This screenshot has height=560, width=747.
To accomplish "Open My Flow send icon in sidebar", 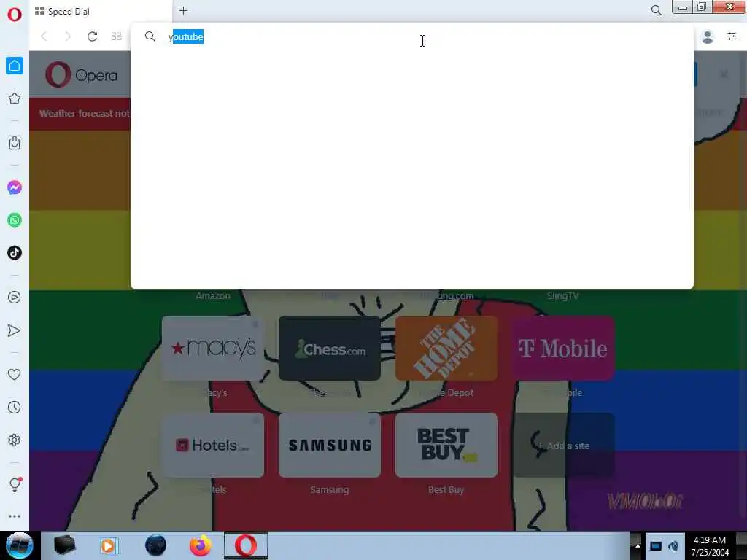I will (x=15, y=330).
